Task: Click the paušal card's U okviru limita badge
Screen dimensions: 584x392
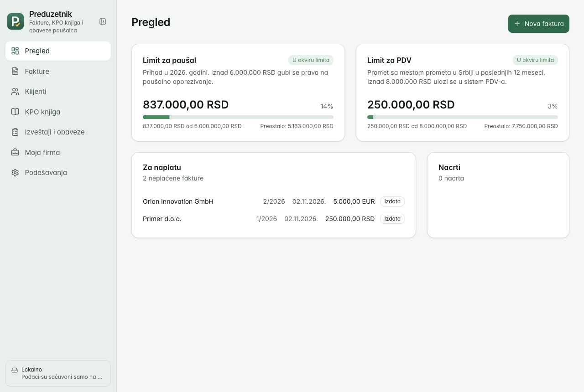Action: 311,60
